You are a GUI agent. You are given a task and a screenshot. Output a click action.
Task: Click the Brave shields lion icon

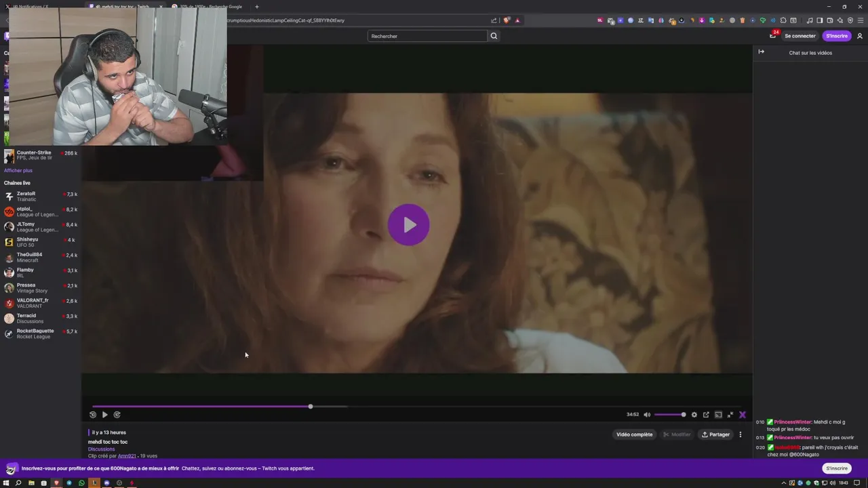(x=507, y=20)
